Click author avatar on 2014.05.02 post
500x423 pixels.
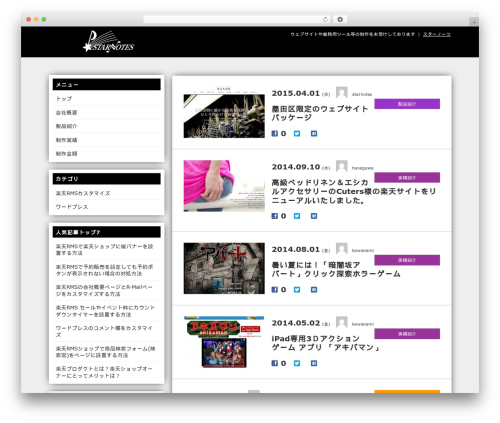pos(342,322)
